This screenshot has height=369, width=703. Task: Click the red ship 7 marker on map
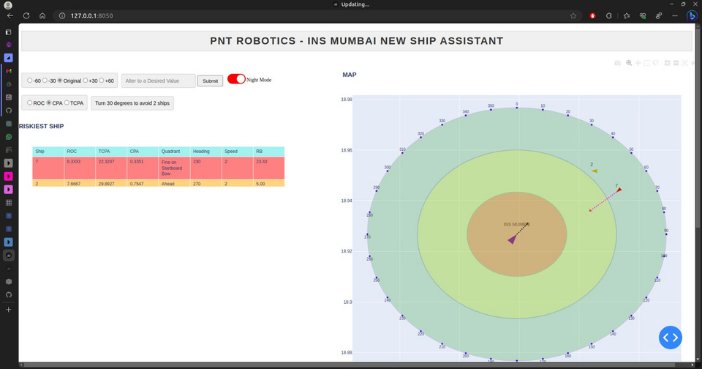coord(619,190)
